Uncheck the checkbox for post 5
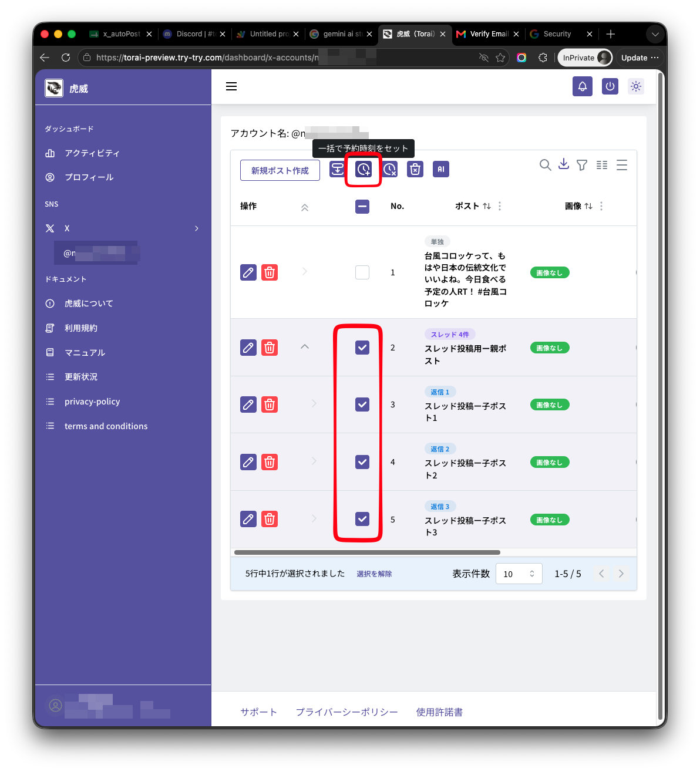The width and height of the screenshot is (700, 772). tap(362, 519)
